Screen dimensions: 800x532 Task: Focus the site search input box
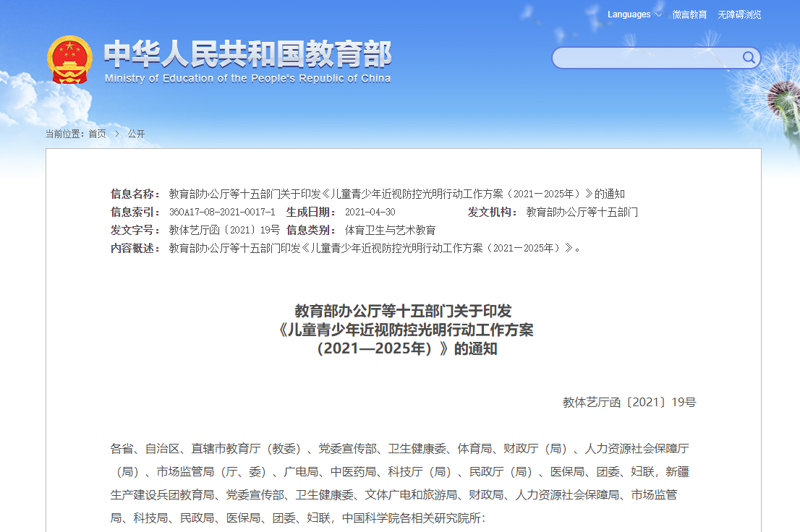point(644,58)
